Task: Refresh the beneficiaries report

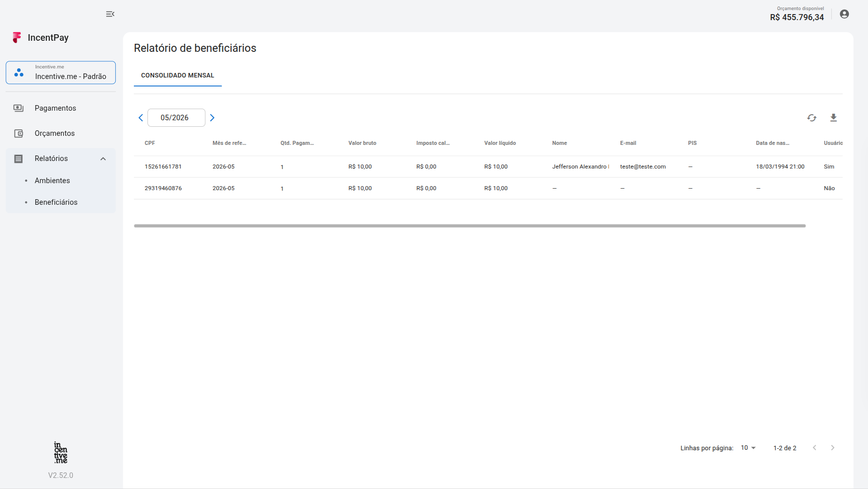Action: (x=812, y=118)
